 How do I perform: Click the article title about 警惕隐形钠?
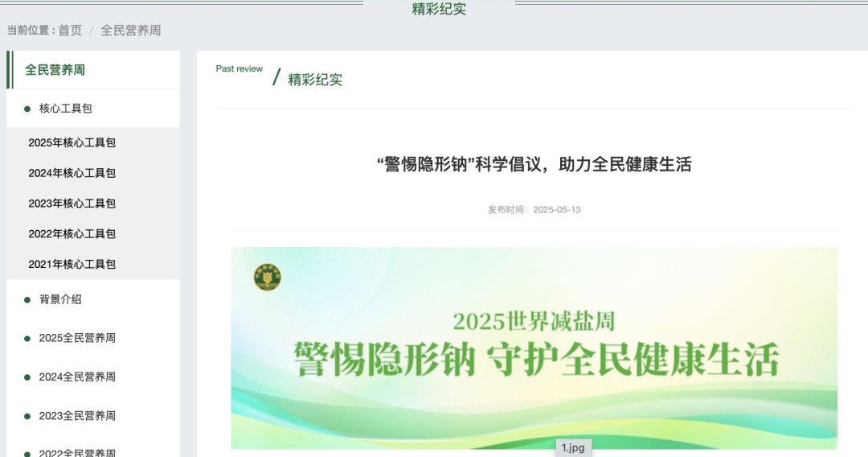534,164
